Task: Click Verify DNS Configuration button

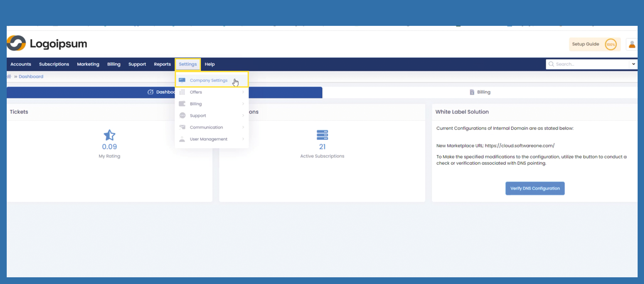Action: (x=535, y=188)
